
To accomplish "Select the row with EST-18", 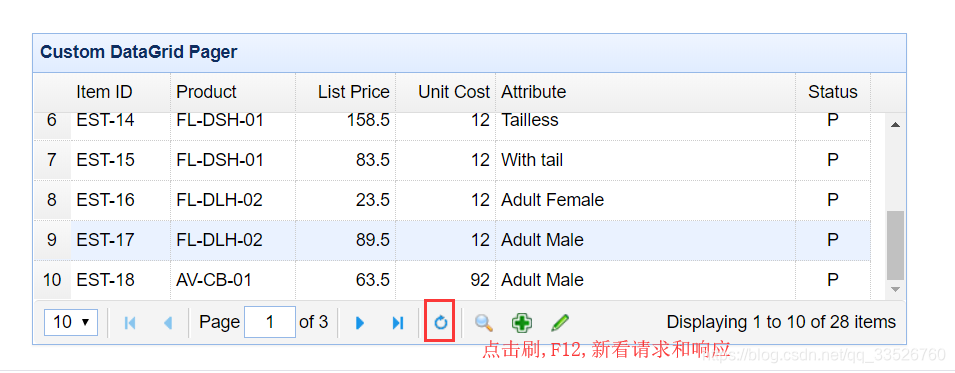I will (452, 280).
